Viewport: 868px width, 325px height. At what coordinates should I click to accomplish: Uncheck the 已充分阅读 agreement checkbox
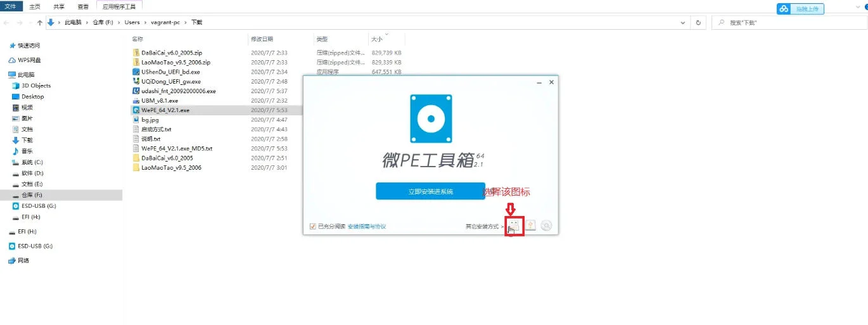click(312, 226)
